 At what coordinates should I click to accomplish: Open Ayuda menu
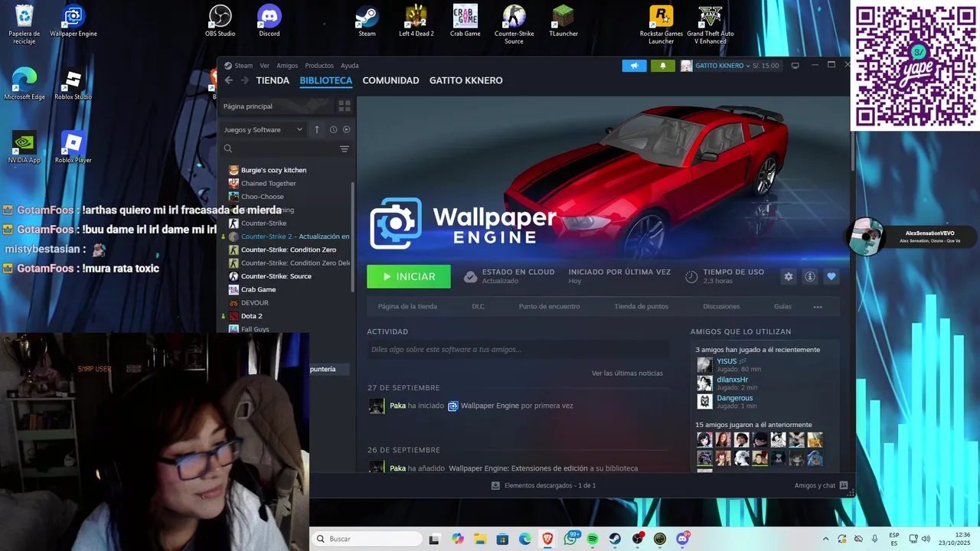click(349, 66)
